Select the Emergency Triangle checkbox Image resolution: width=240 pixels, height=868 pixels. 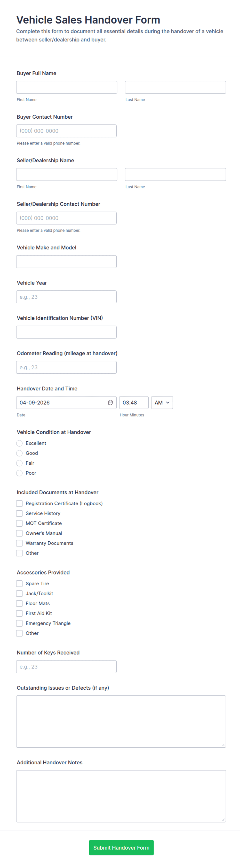coord(20,623)
